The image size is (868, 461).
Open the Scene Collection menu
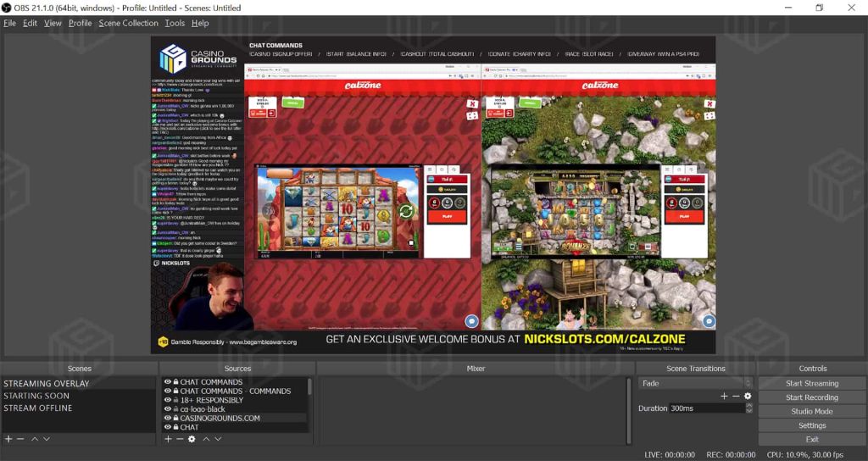coord(129,23)
